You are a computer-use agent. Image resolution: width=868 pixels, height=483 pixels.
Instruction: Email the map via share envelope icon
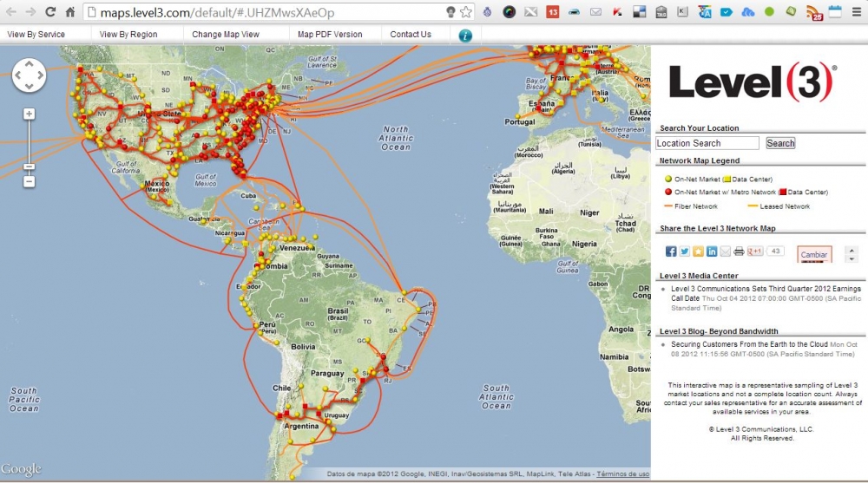(x=725, y=251)
